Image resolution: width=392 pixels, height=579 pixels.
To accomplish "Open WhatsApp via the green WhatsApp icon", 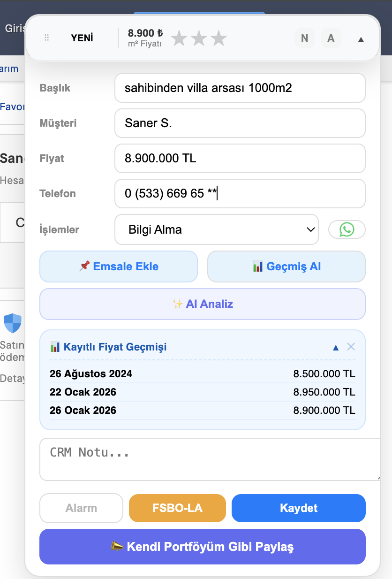I will coord(347,229).
